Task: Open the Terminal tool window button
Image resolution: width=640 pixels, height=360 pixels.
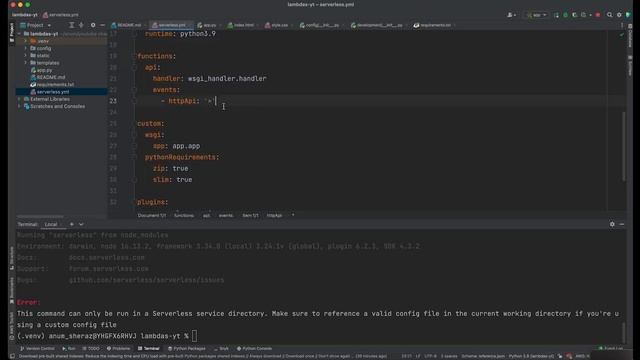Action: tap(148, 349)
